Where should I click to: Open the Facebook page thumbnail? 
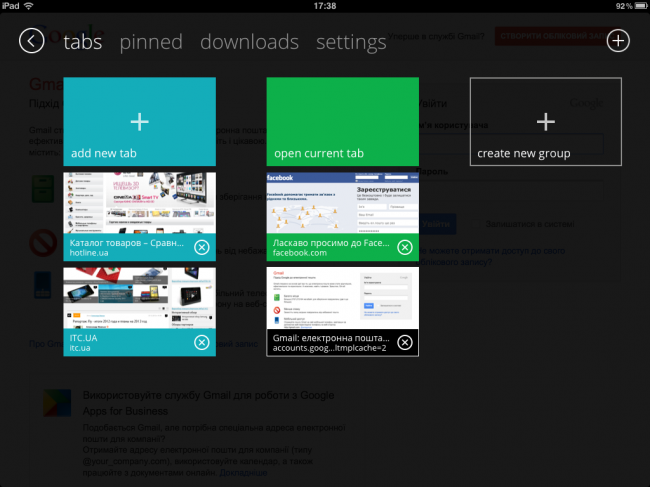[x=342, y=203]
